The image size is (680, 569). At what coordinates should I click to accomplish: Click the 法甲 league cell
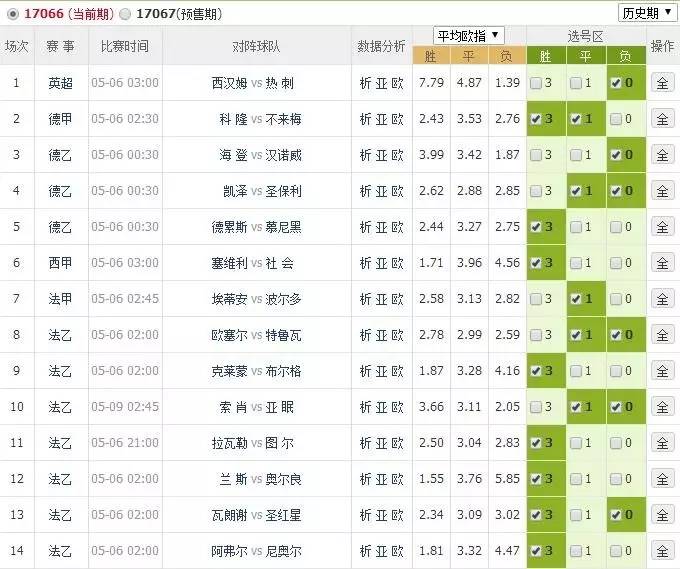click(61, 299)
